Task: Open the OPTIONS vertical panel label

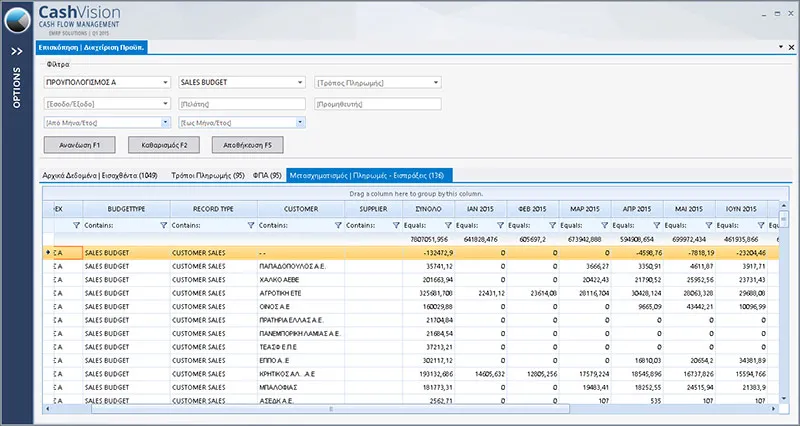Action: [x=17, y=87]
